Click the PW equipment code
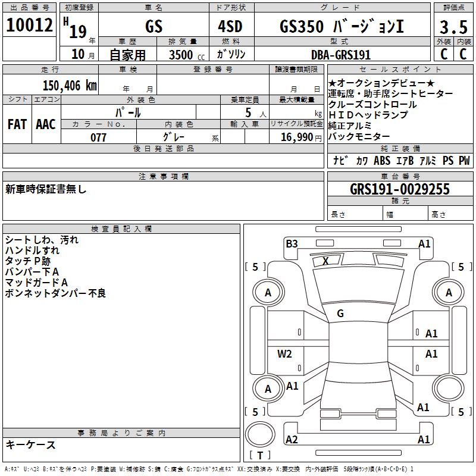 click(464, 160)
